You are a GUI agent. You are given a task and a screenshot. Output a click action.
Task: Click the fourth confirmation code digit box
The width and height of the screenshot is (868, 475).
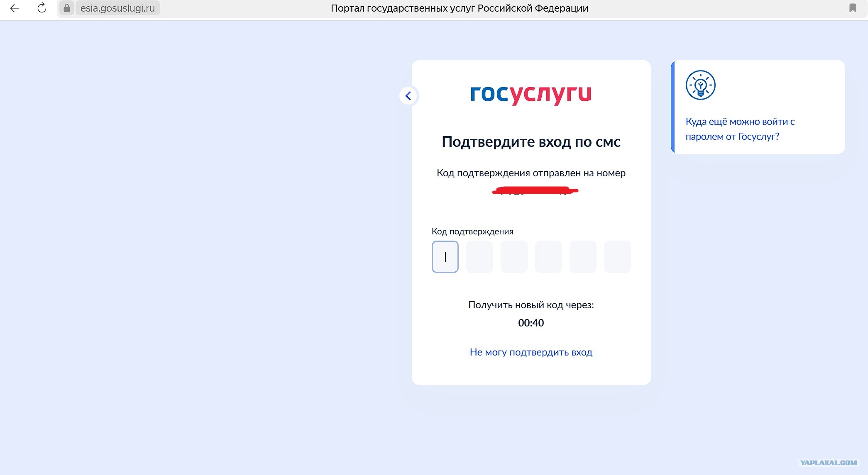pos(548,257)
